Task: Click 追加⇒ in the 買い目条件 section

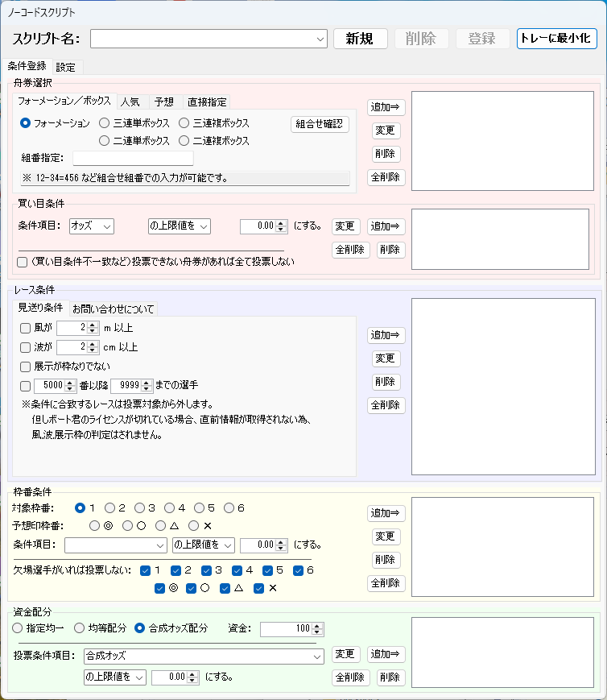Action: coord(386,226)
